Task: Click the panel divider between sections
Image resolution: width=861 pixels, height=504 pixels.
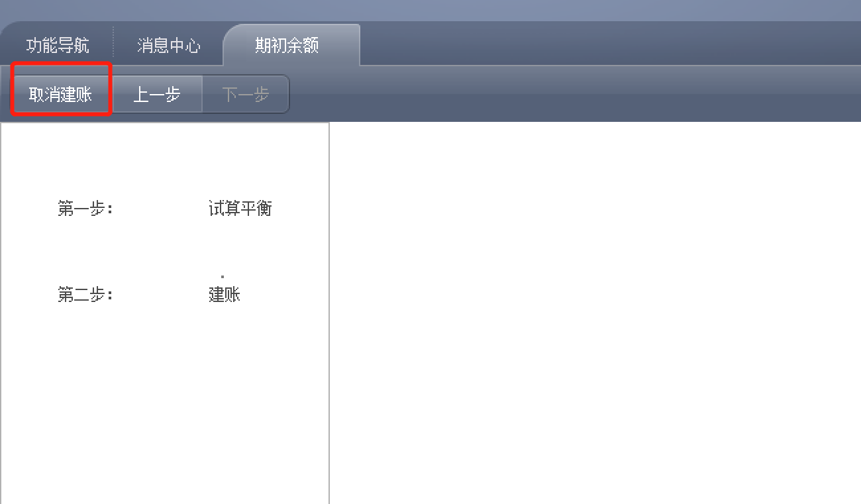Action: pyautogui.click(x=329, y=311)
